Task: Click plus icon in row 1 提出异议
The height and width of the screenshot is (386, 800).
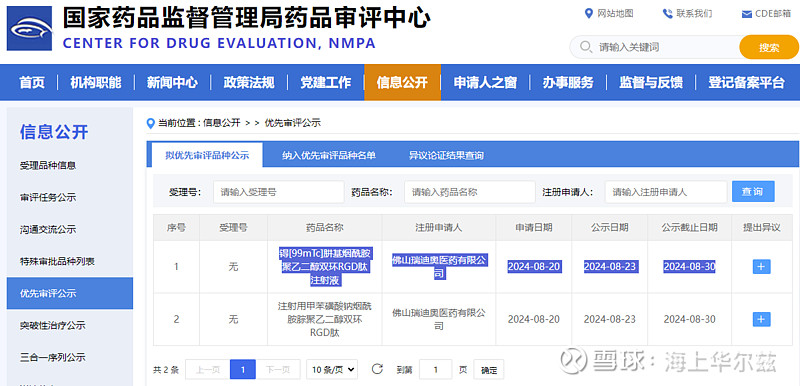Action: coord(761,267)
